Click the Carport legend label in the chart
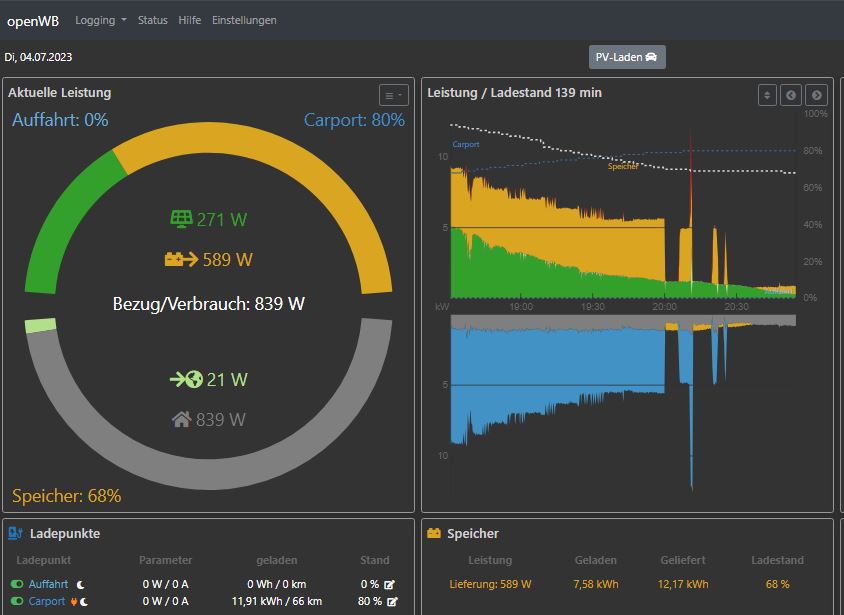Image resolution: width=844 pixels, height=615 pixels. [466, 144]
